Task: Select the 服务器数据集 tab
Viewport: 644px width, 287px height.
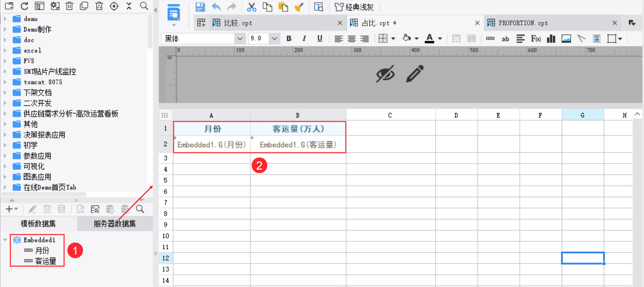Action: [x=115, y=223]
